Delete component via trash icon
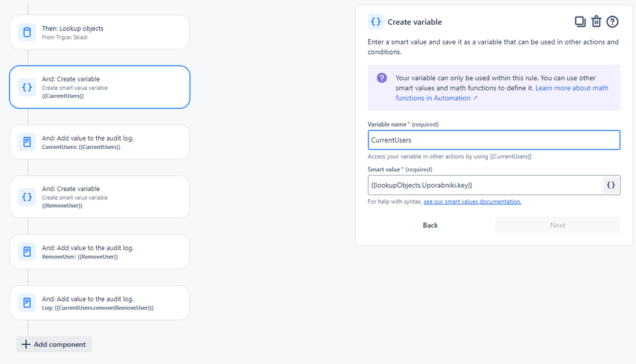Screen dimensions: 636x364 (597, 22)
